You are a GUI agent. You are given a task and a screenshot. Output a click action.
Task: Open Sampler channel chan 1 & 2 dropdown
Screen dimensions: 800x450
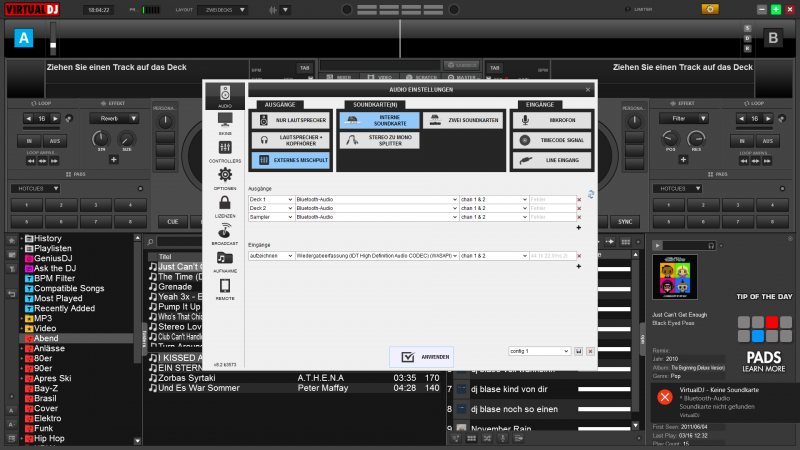493,217
